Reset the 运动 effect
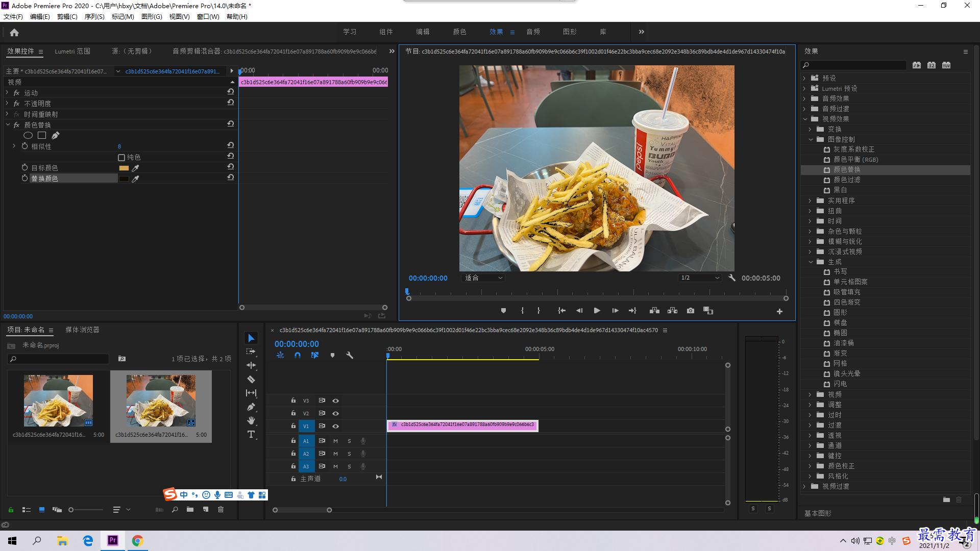 (x=231, y=92)
